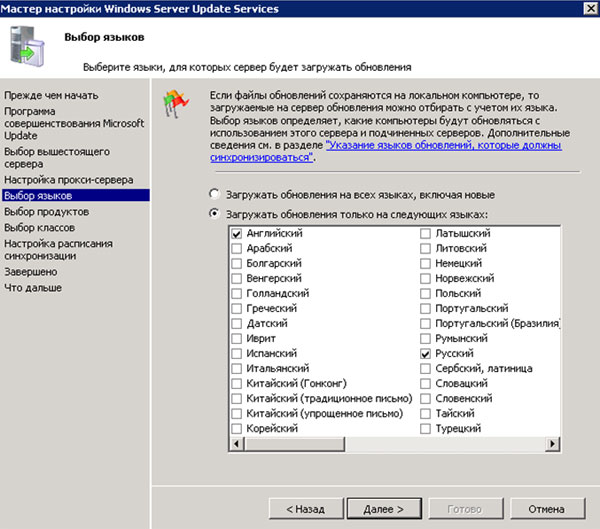Screen dimensions: 600x529
Task: Check the Арабский checkbox
Action: (236, 248)
